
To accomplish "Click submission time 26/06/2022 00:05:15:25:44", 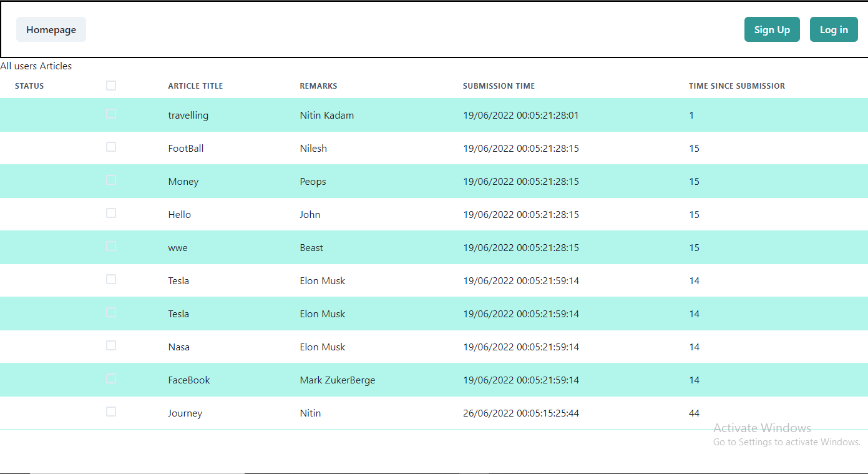I will click(x=521, y=413).
